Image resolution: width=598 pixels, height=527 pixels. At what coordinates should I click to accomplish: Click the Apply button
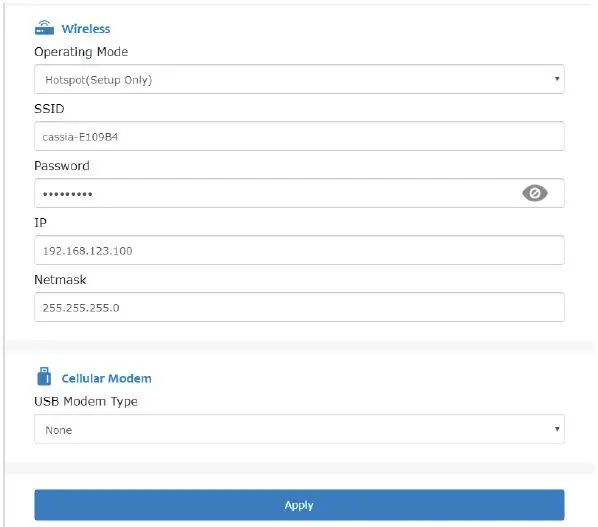point(299,505)
